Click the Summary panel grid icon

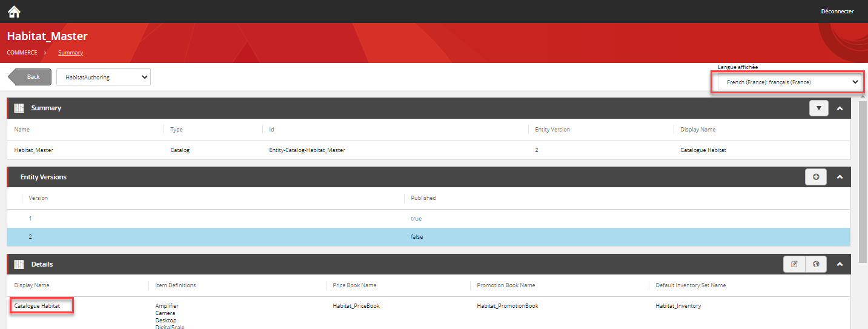coord(19,108)
